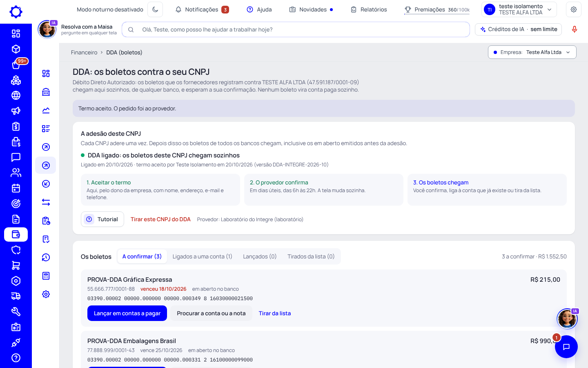The width and height of the screenshot is (588, 368).
Task: Open the calendar icon in main sidebar
Action: point(16,188)
